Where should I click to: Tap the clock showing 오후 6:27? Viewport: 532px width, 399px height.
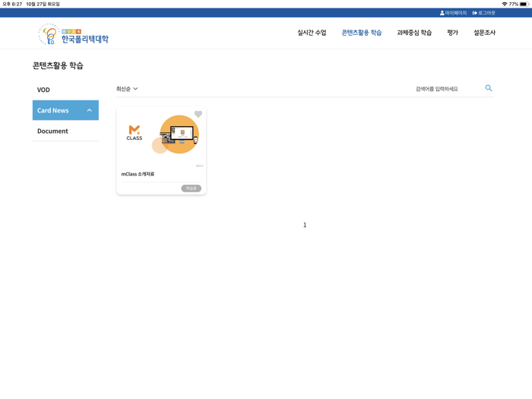click(12, 4)
